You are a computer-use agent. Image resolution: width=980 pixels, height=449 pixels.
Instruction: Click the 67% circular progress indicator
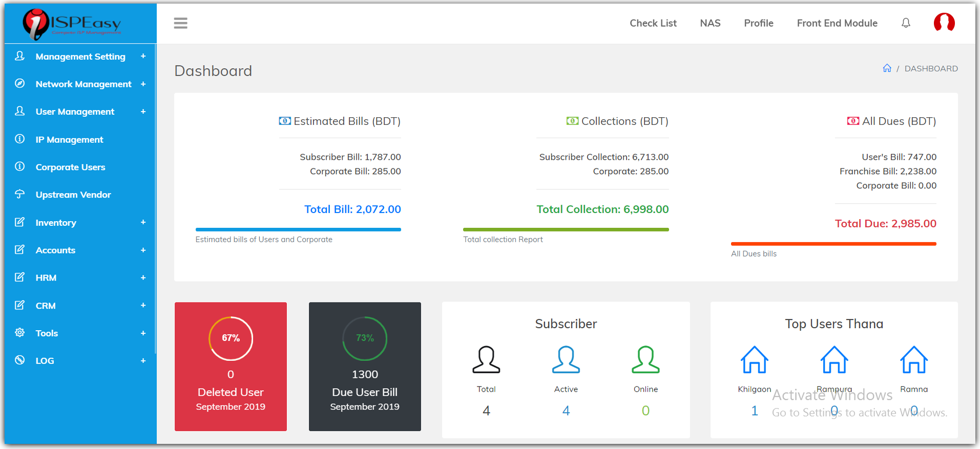click(231, 338)
